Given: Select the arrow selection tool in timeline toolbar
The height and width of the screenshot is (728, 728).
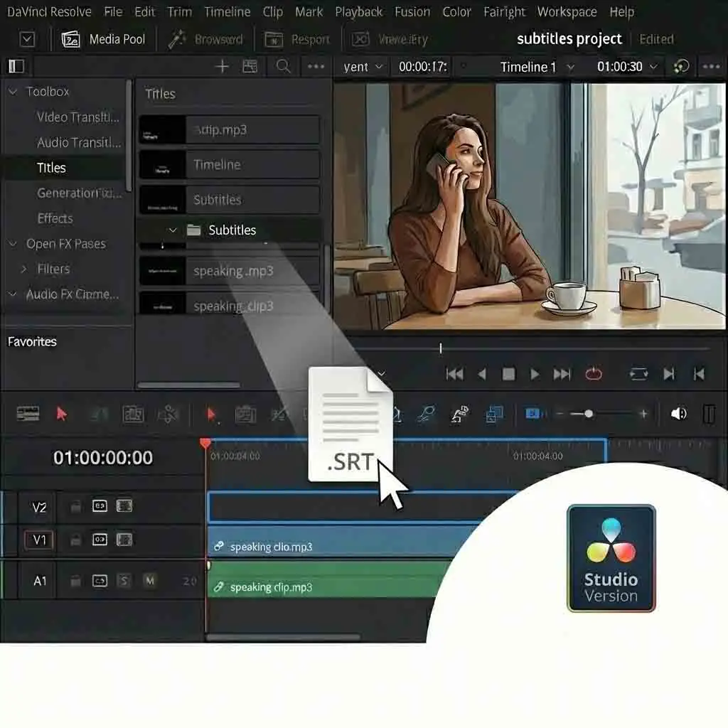Looking at the screenshot, I should click(63, 414).
